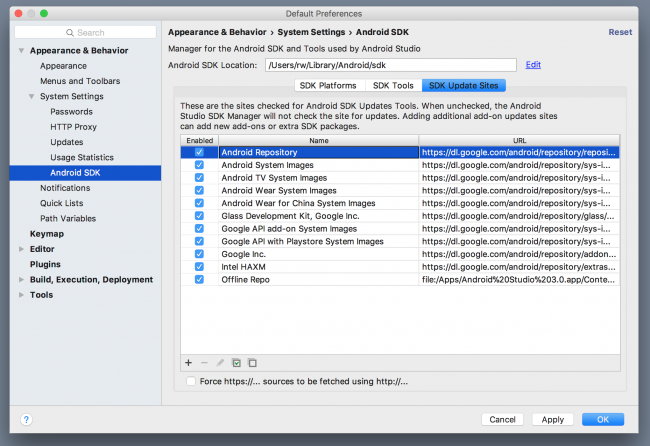Expand the Build, Execution, Deployment section
The width and height of the screenshot is (650, 446).
pos(22,280)
